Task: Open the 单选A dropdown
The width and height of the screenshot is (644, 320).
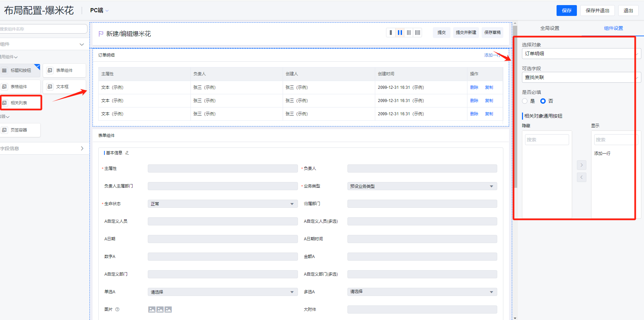Action: (223, 292)
